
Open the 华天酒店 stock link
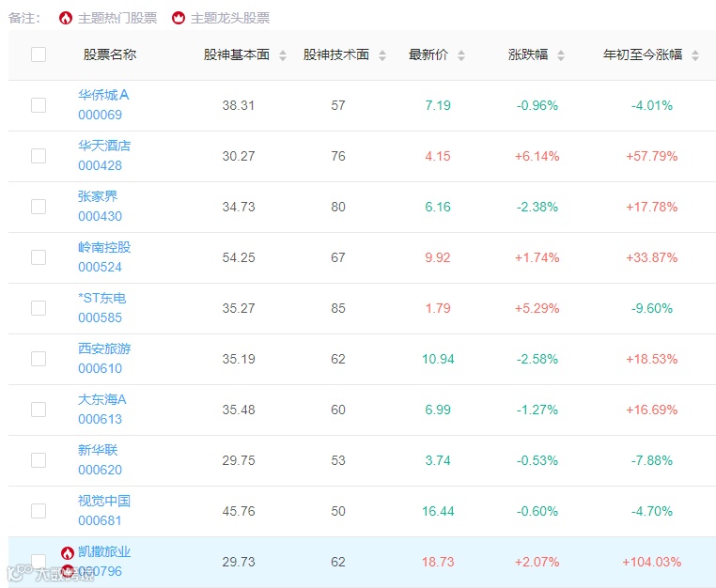tap(104, 146)
